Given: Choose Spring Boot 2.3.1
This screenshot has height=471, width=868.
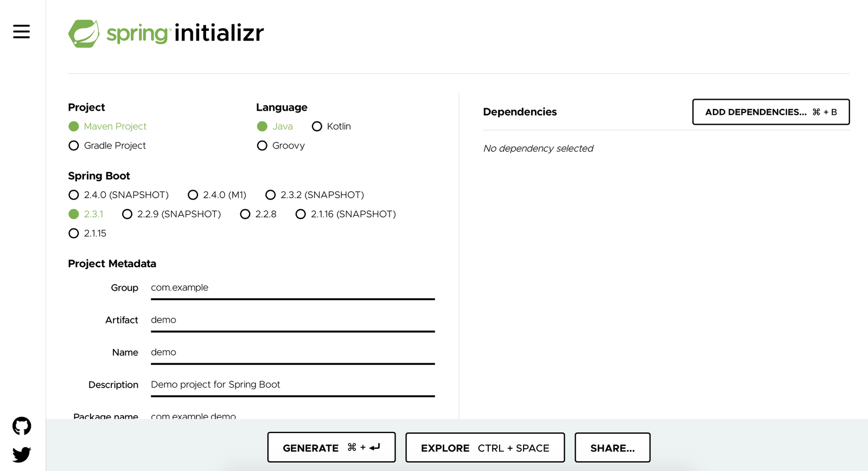Looking at the screenshot, I should (86, 214).
